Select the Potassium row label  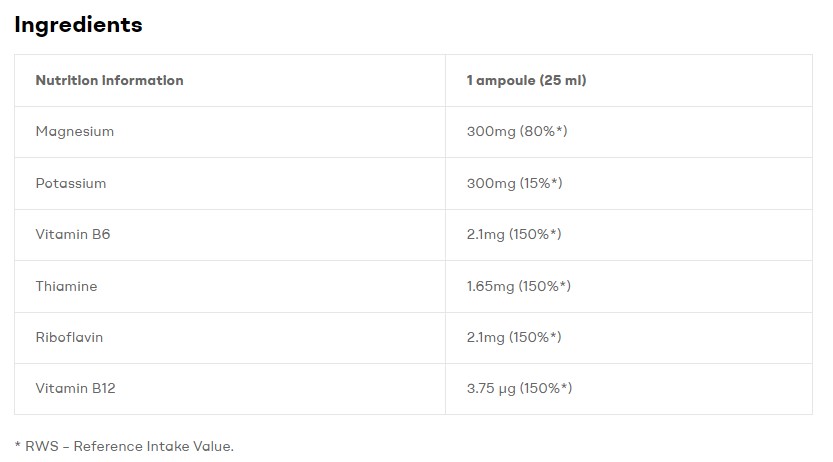[x=70, y=183]
